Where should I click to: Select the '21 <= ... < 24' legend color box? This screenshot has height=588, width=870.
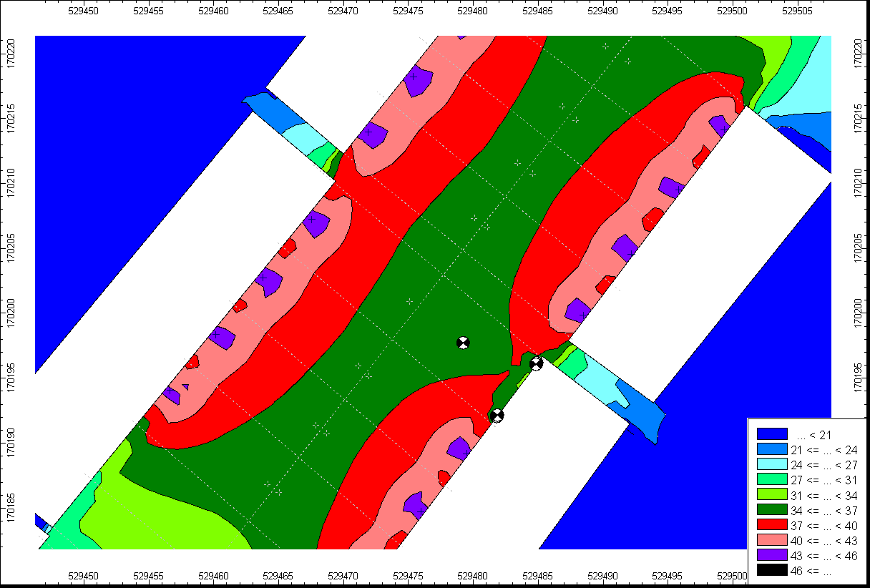(772, 449)
